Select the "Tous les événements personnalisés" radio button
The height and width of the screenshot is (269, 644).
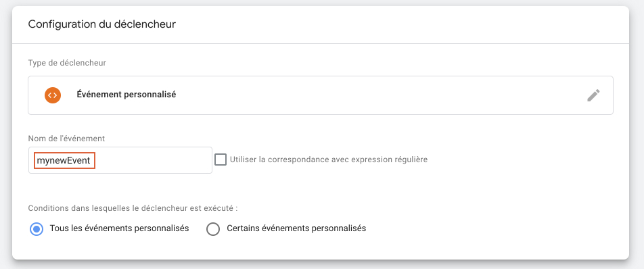tap(37, 229)
